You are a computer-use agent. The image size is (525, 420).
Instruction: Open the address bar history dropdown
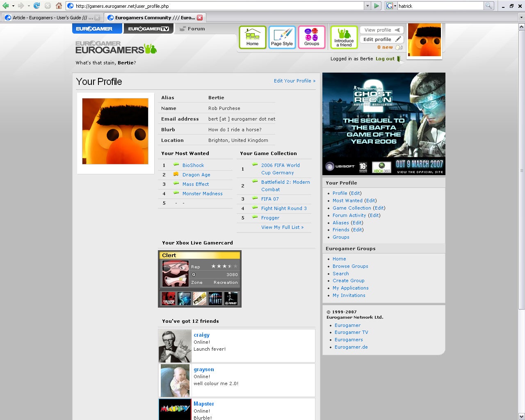pyautogui.click(x=367, y=6)
